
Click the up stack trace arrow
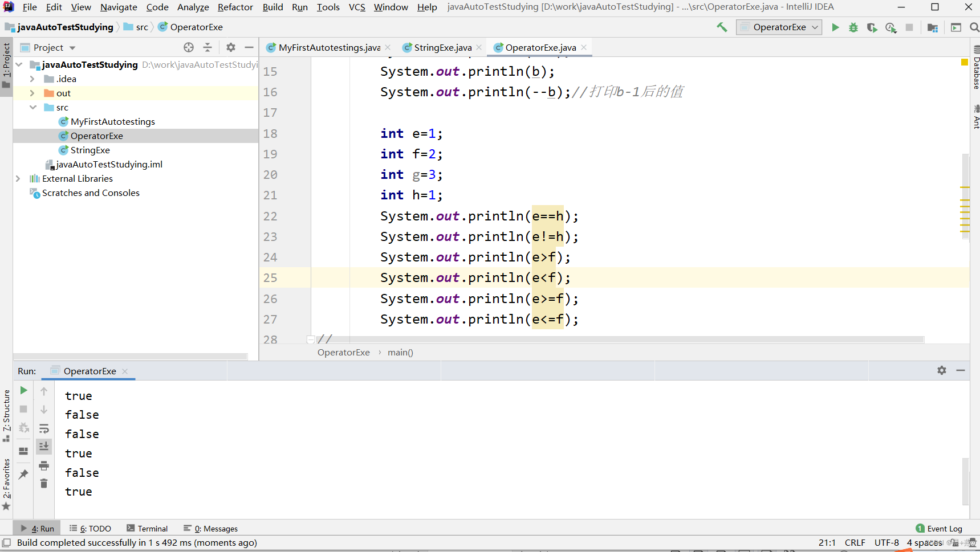click(44, 391)
